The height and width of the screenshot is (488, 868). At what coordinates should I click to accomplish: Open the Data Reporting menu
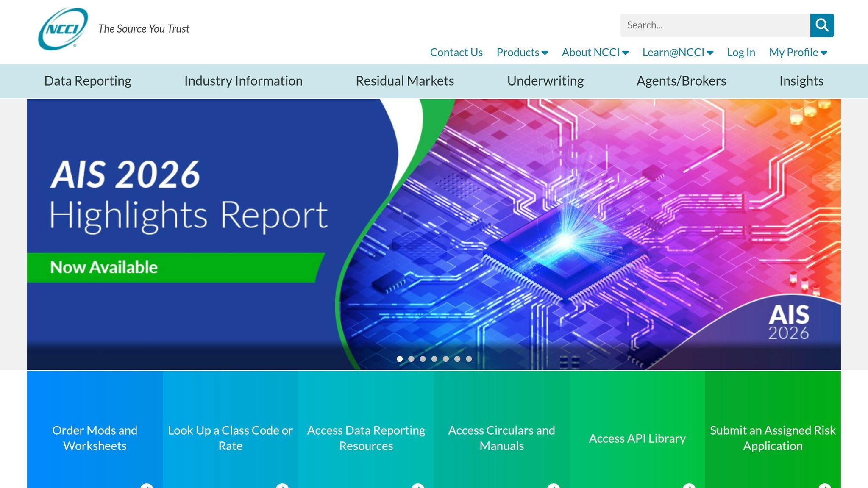88,81
